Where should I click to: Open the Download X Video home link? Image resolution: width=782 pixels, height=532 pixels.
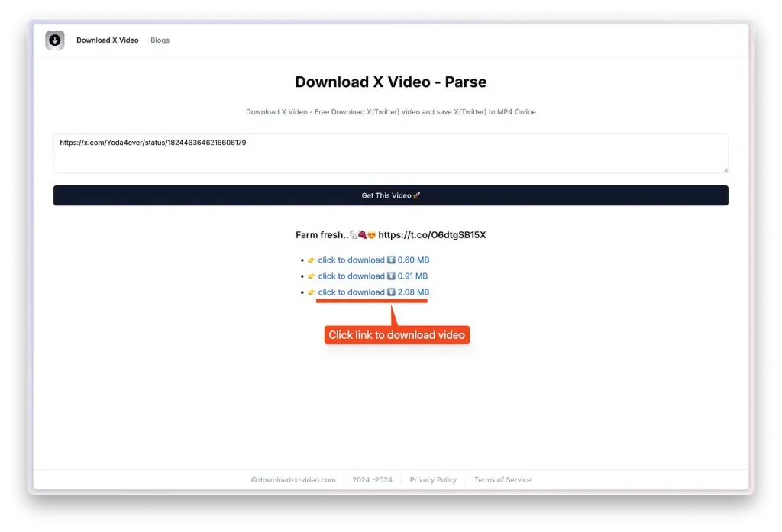(108, 40)
